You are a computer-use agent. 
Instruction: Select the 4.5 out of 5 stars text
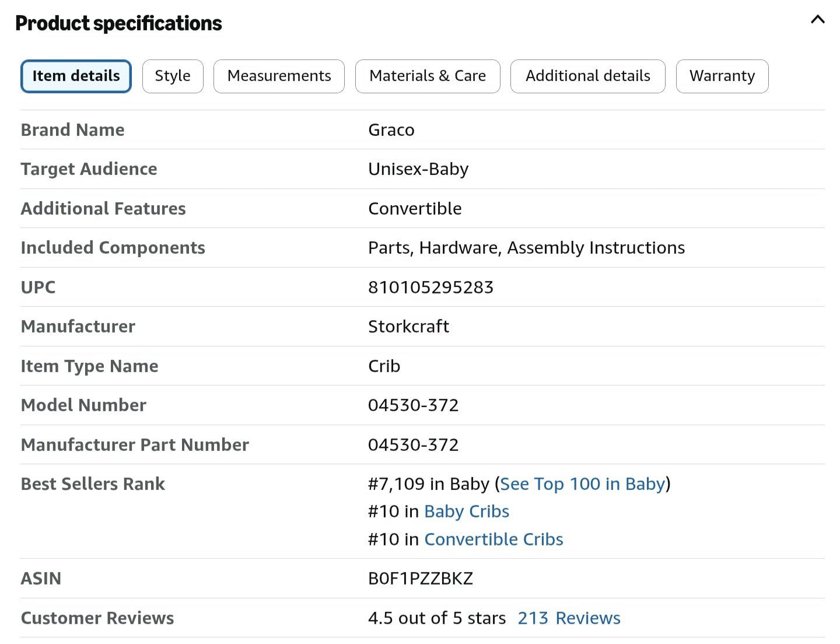(x=437, y=618)
